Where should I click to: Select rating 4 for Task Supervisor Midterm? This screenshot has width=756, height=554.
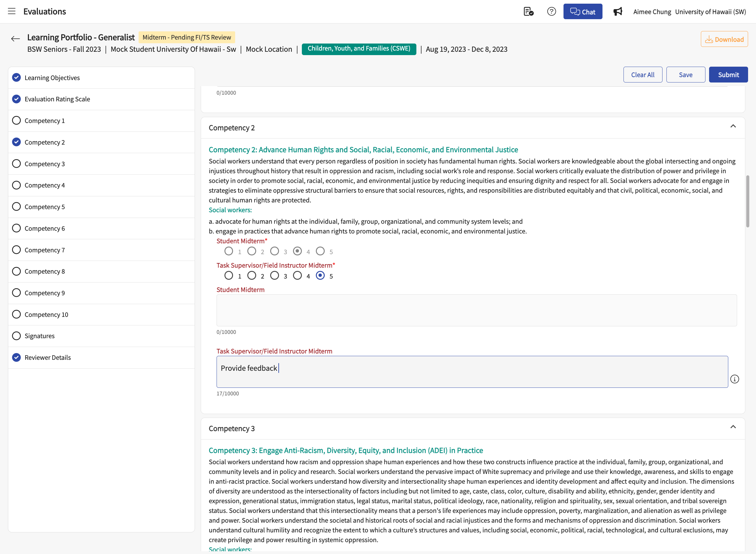tap(297, 275)
